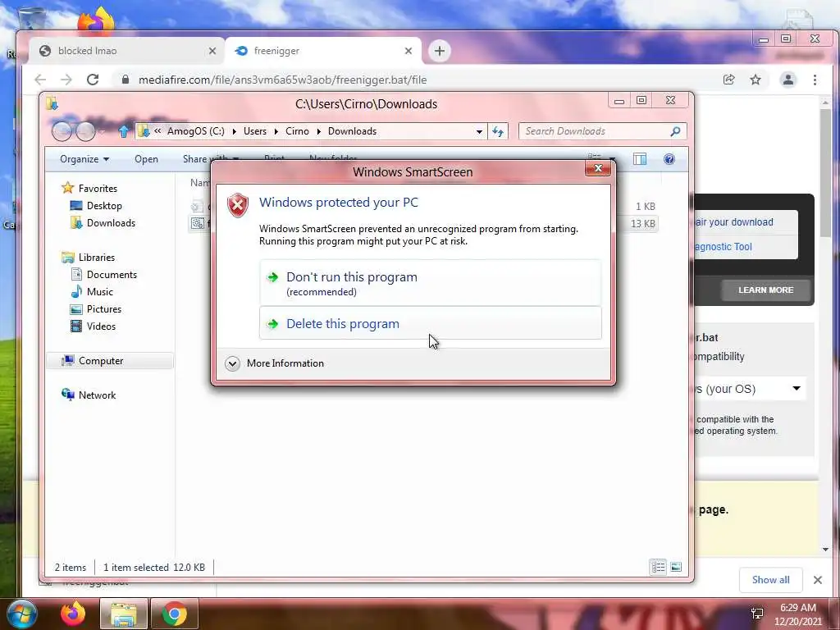Reload the mediafire page in Chrome
Image resolution: width=840 pixels, height=630 pixels.
pyautogui.click(x=93, y=80)
